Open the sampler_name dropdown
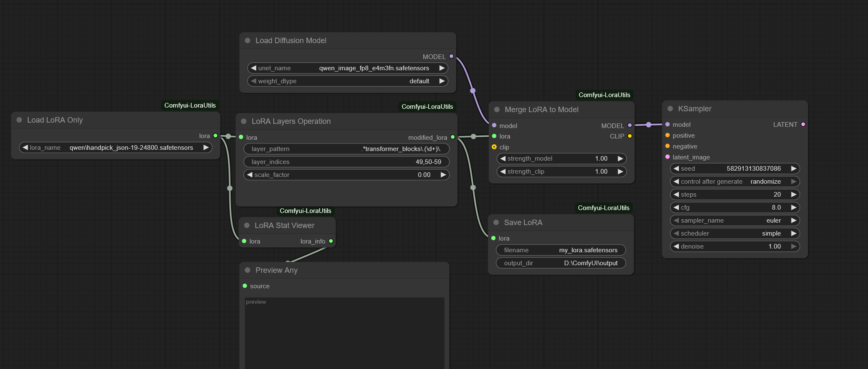The width and height of the screenshot is (868, 369). 734,220
